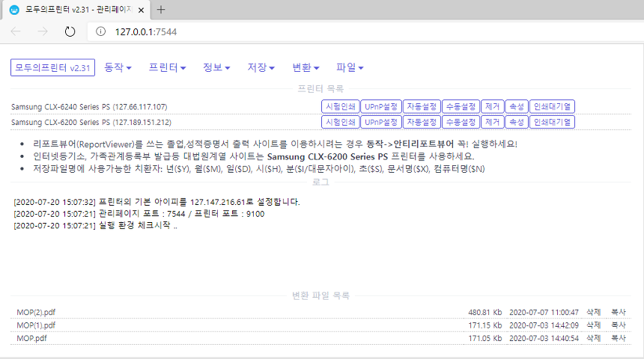Open the 저장 menu
The image size is (644, 359).
(x=261, y=67)
